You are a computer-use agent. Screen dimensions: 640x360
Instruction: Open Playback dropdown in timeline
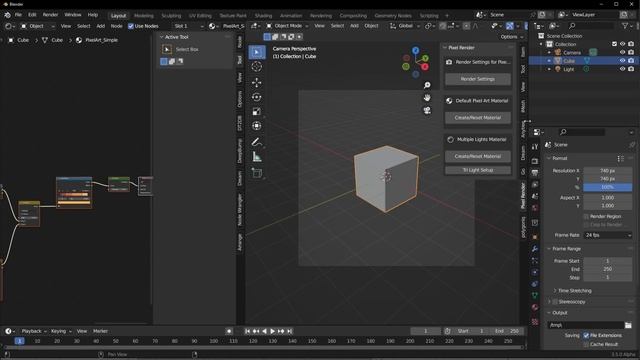33,331
